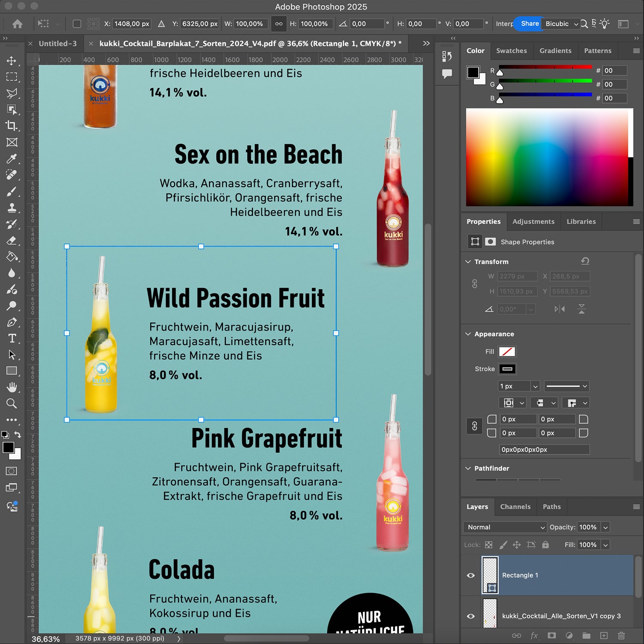Click the Stroke color swatch
644x644 pixels.
pyautogui.click(x=507, y=369)
